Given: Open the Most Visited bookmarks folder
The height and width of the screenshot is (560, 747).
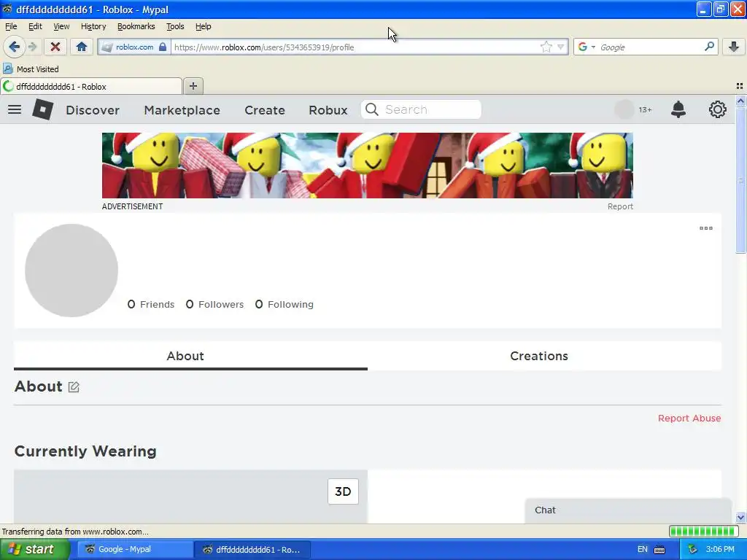Looking at the screenshot, I should (31, 69).
